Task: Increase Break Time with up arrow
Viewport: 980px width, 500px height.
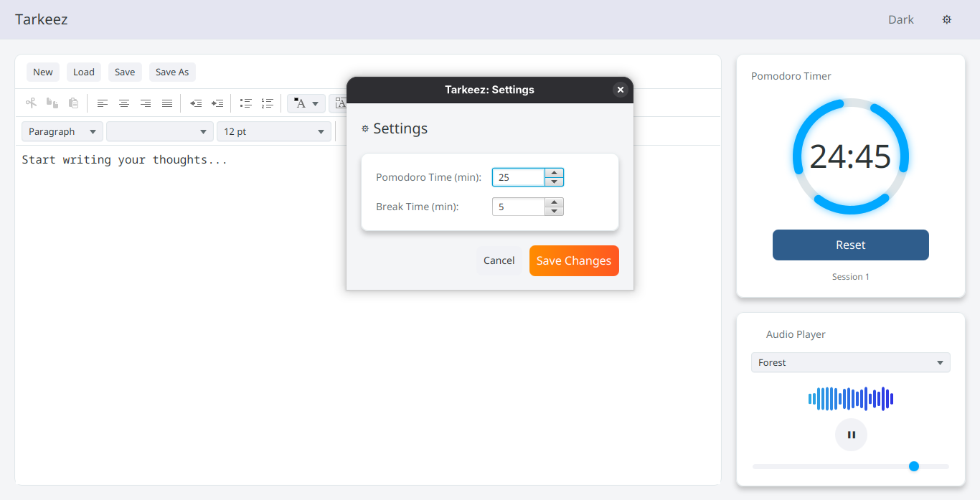Action: click(554, 202)
